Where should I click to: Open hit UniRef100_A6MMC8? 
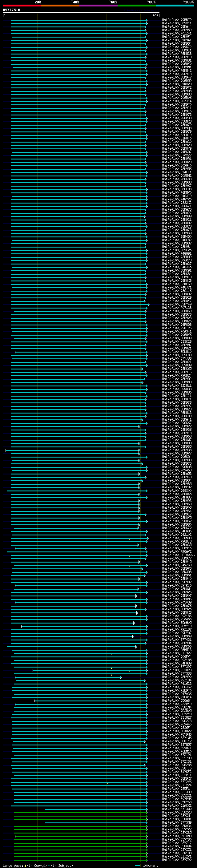tap(177, 54)
